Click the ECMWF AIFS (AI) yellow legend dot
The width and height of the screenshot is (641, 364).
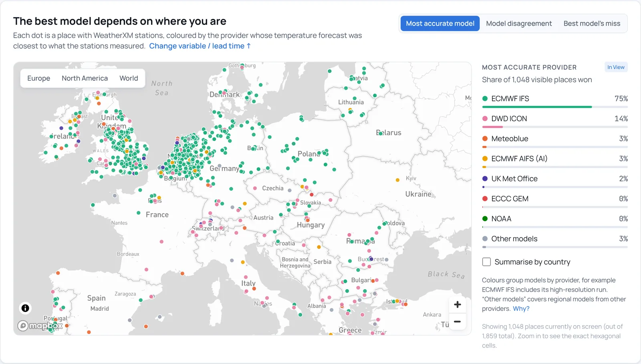pos(485,159)
